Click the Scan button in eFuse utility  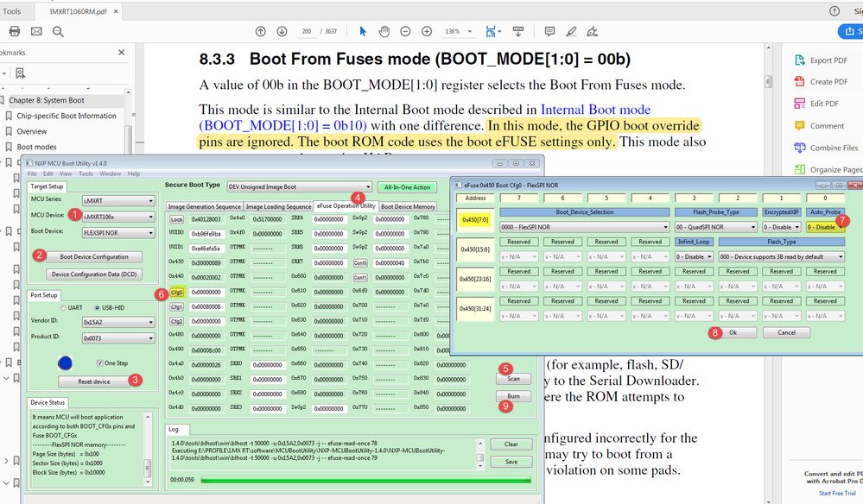[513, 379]
